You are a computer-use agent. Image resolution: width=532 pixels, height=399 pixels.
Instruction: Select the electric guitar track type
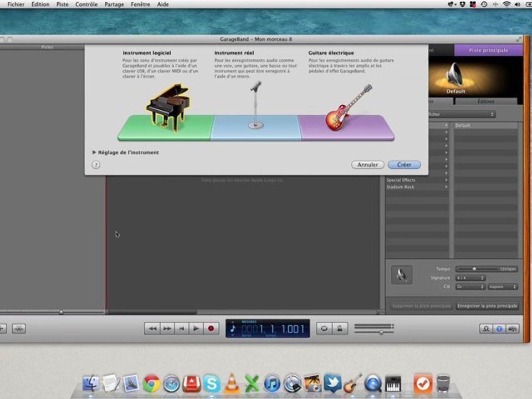(349, 108)
